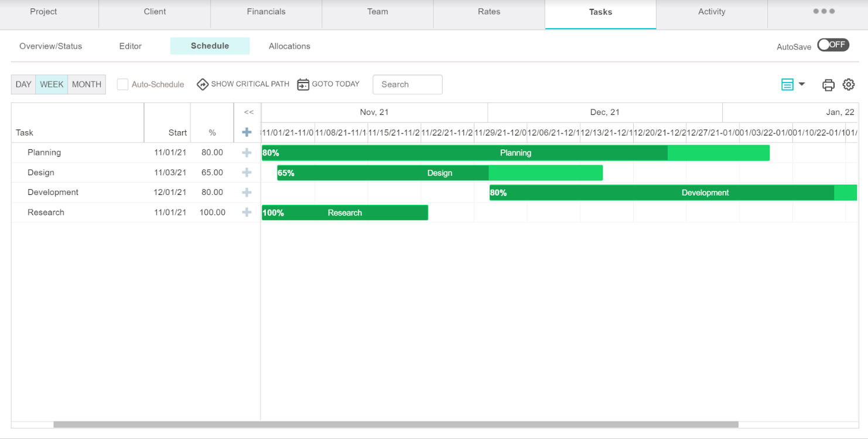Click the plus icon in the Development row
The image size is (868, 439).
(x=247, y=193)
